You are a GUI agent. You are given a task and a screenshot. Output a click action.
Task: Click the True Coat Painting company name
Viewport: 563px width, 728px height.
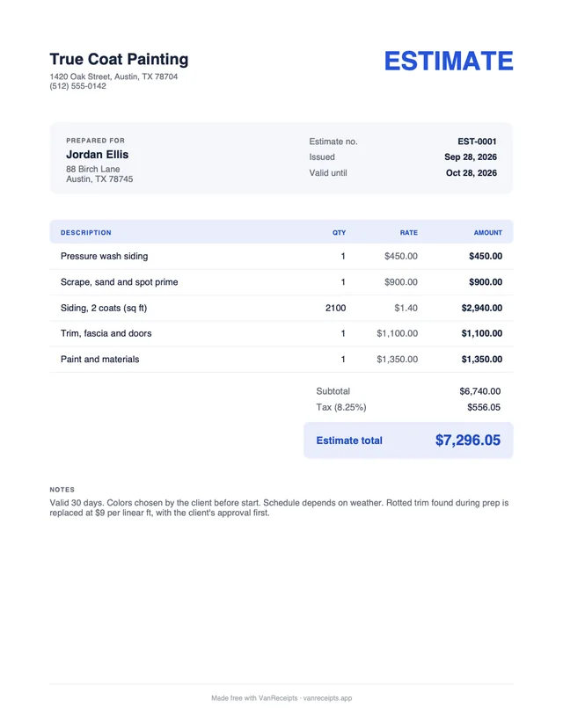pyautogui.click(x=119, y=60)
